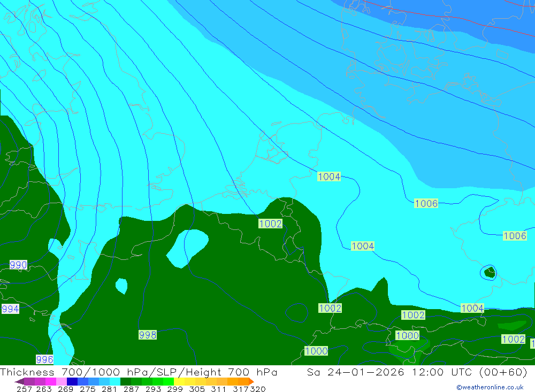
Task: Click the 257 legend value
Action: pos(24,389)
